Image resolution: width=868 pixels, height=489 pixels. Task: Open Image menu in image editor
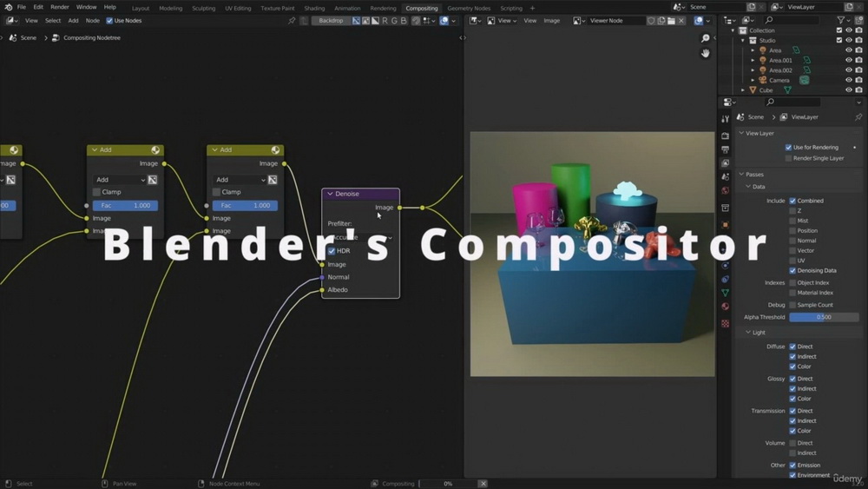coord(551,21)
